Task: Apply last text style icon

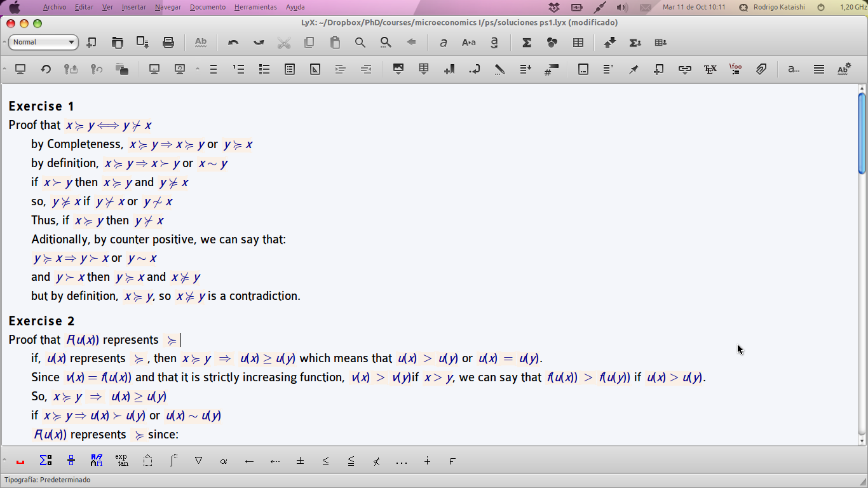Action: pyautogui.click(x=494, y=43)
